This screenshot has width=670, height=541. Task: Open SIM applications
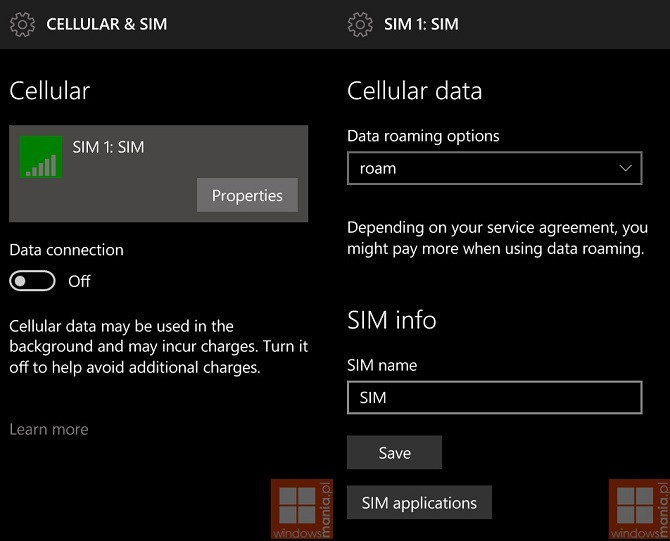(x=419, y=502)
